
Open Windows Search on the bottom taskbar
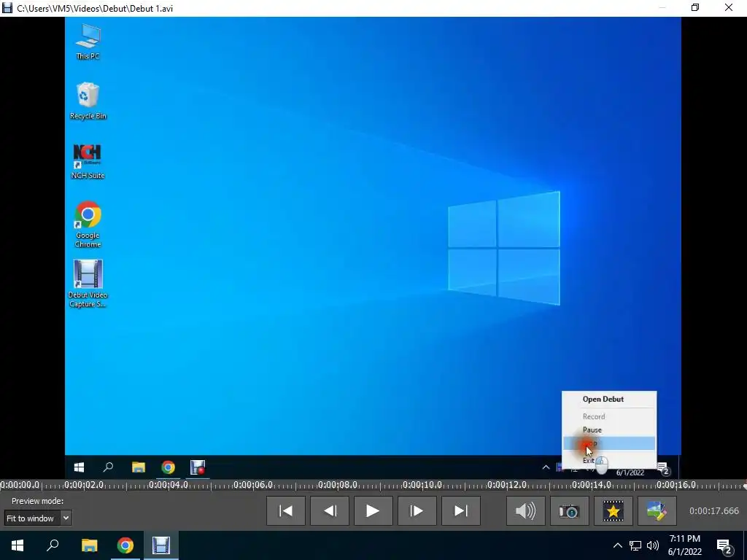[x=53, y=545]
